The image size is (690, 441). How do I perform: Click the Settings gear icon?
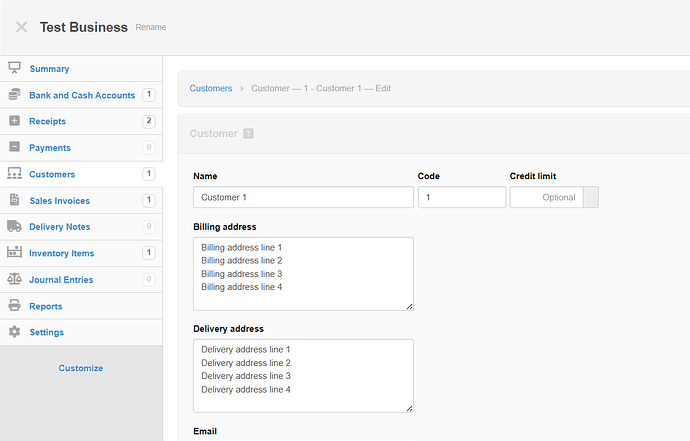pyautogui.click(x=14, y=332)
